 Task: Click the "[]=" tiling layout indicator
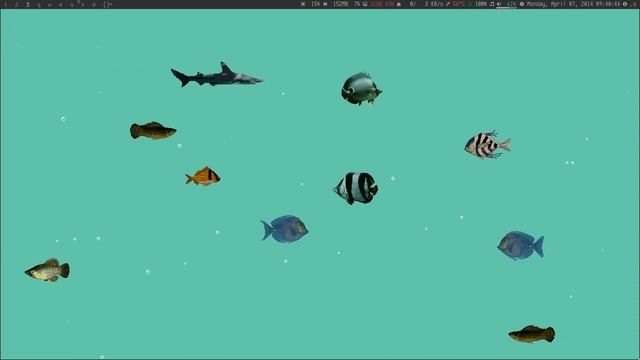(x=107, y=4)
